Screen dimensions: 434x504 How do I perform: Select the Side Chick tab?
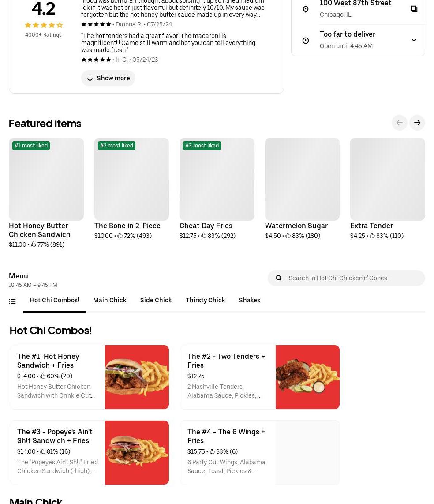(156, 300)
